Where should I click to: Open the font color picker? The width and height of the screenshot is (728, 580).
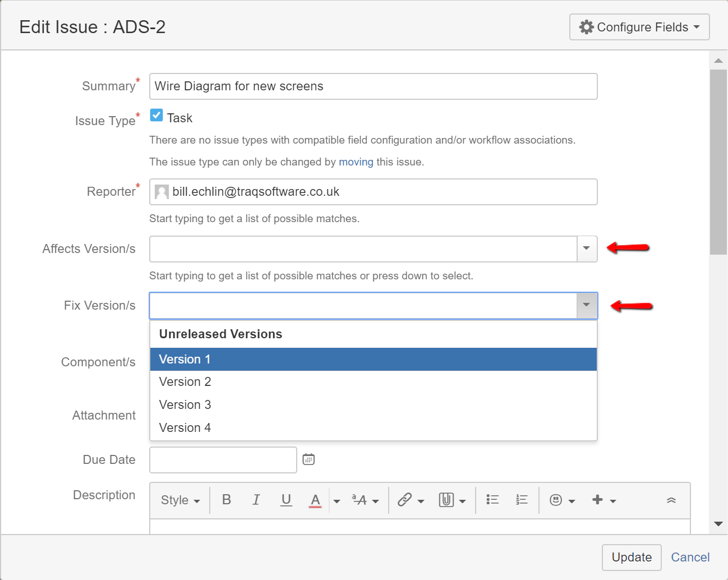click(x=316, y=500)
